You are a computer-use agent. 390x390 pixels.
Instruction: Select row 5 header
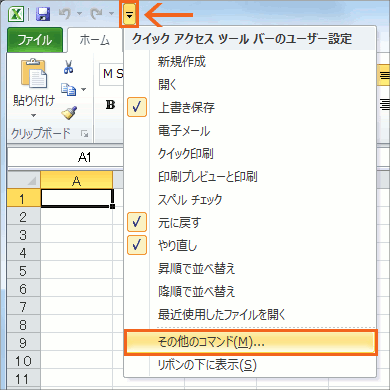[x=24, y=271]
